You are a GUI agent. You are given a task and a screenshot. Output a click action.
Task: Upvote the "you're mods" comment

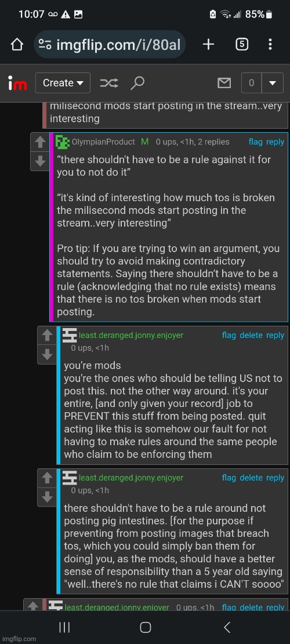point(47,336)
